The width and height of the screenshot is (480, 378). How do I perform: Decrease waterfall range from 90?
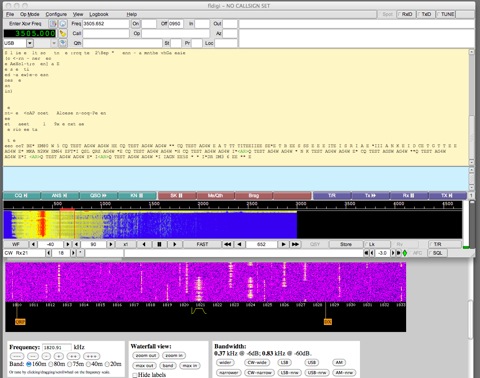(76, 244)
